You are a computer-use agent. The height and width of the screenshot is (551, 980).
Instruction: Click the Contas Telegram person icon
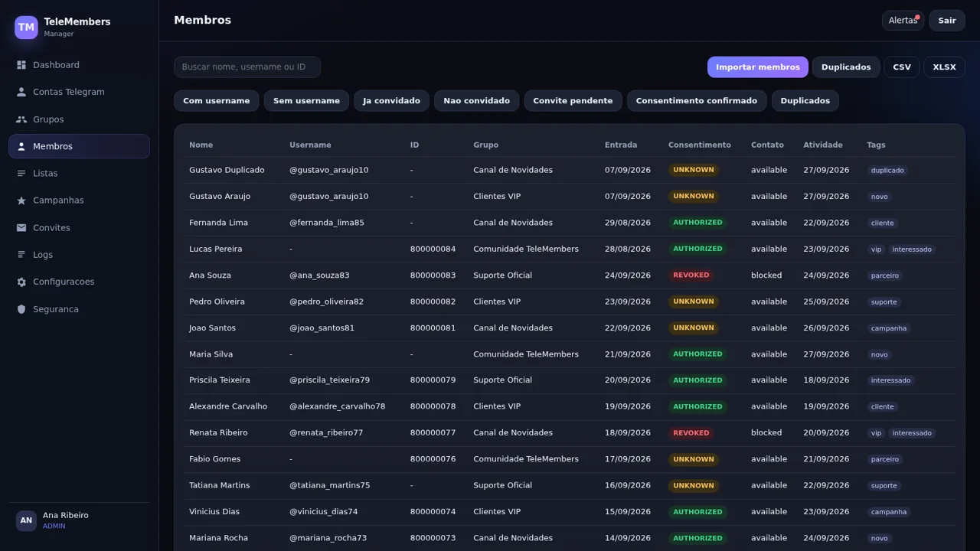[x=21, y=92]
